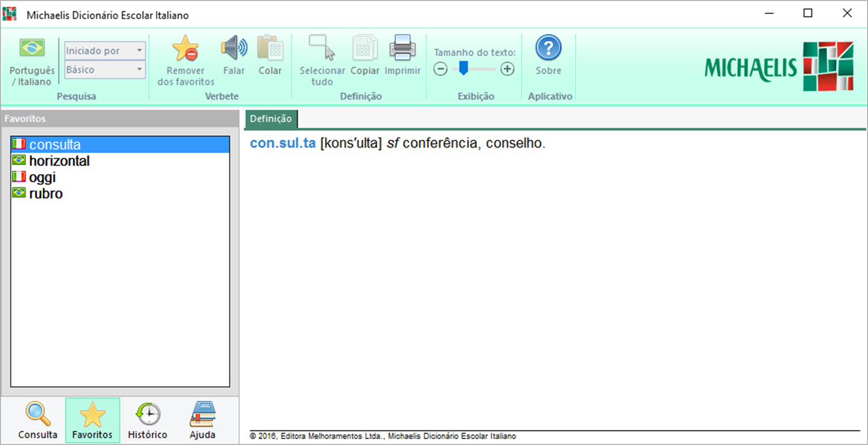Click the word conferência in the definition
Screen dimensions: 868x445
(439, 144)
